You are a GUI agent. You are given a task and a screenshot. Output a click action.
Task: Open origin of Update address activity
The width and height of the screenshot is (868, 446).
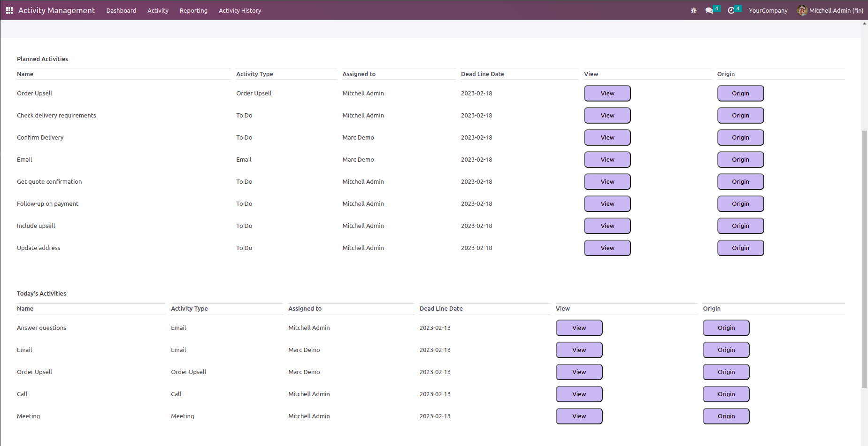pos(740,248)
